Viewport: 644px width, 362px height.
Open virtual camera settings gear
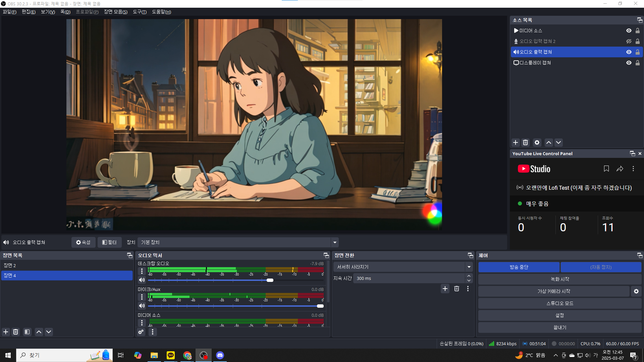[x=636, y=291]
